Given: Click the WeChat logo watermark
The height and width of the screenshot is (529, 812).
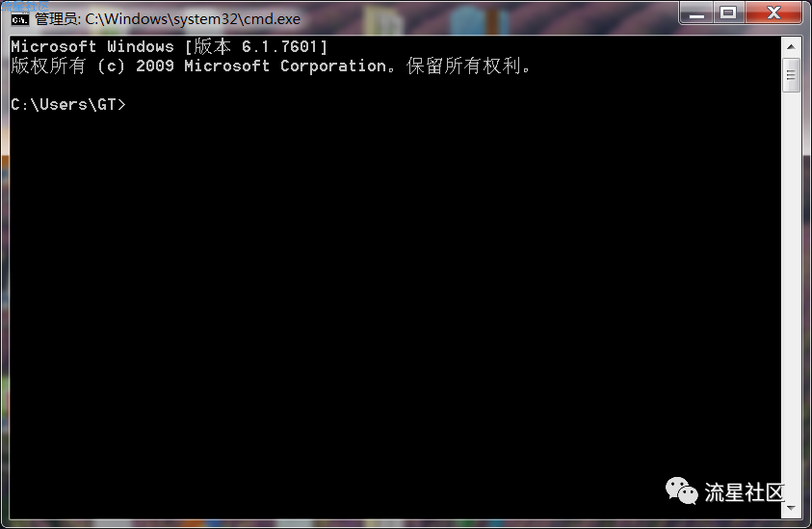Looking at the screenshot, I should [x=682, y=490].
